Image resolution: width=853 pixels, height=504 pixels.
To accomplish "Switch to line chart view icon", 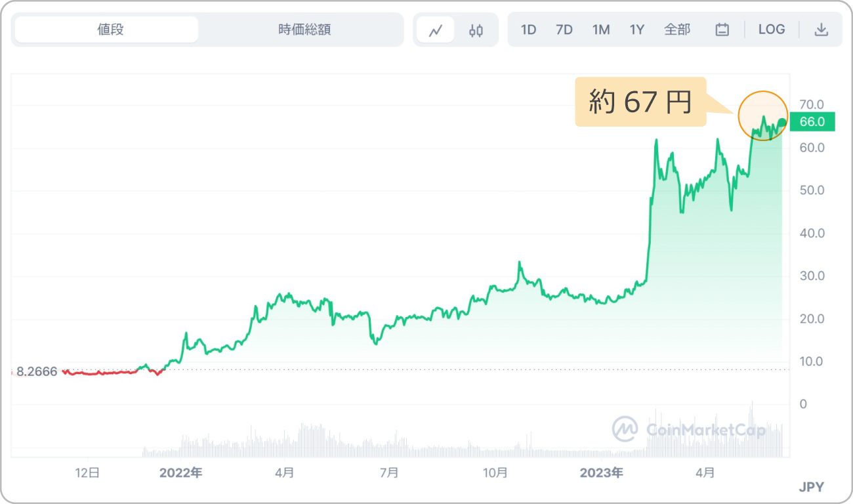I will click(x=436, y=30).
